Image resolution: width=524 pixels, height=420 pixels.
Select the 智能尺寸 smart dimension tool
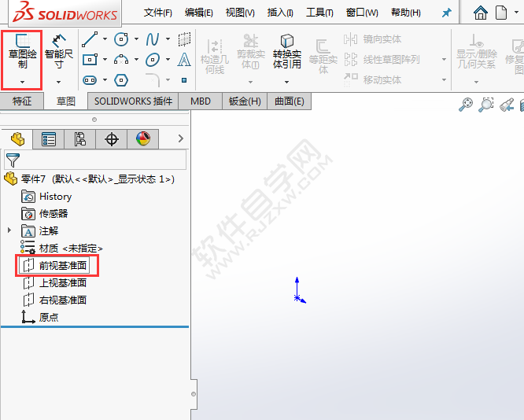59,51
